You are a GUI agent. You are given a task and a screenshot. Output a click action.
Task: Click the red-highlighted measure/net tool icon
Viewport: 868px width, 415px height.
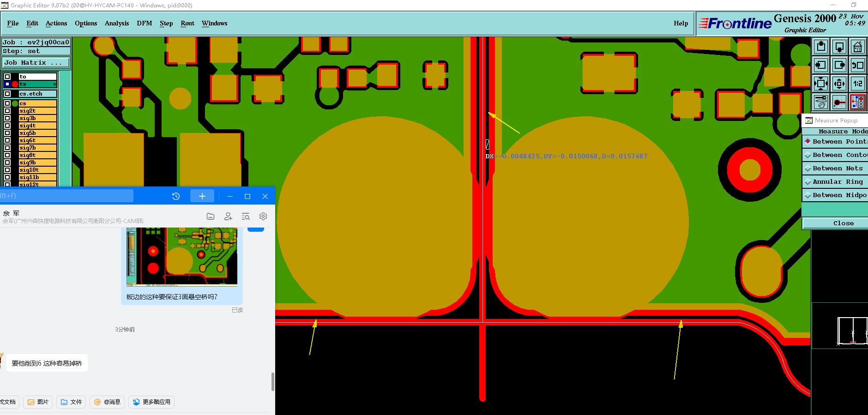point(857,102)
